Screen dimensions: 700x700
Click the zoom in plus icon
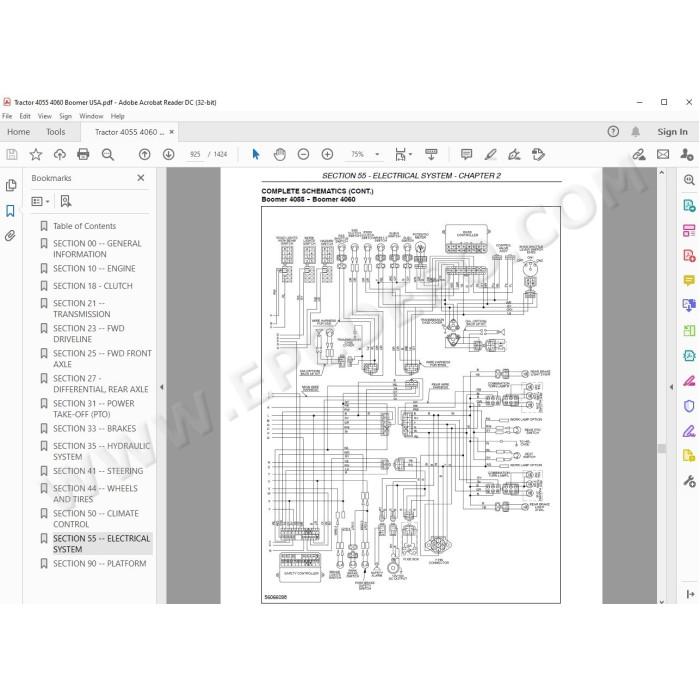(x=327, y=154)
